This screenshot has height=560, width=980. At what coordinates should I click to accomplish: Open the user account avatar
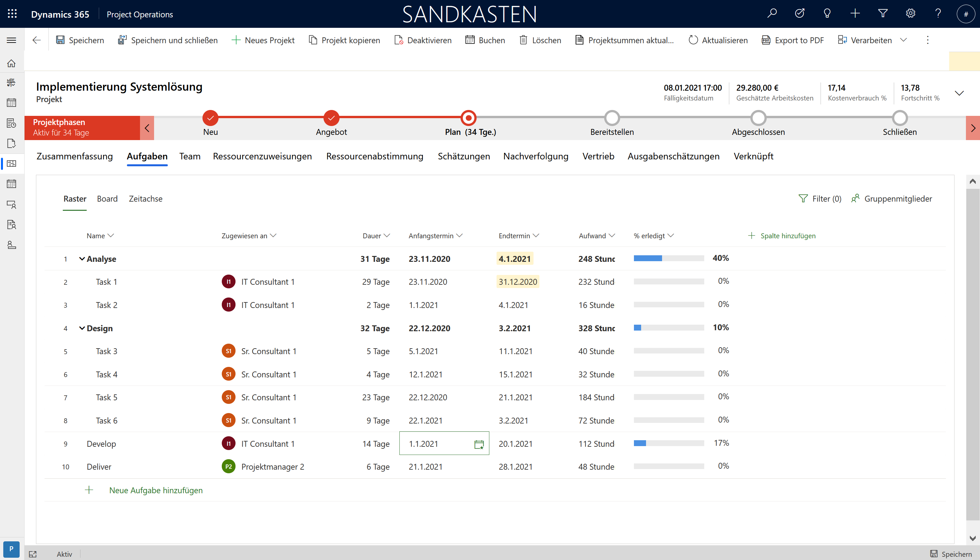965,14
